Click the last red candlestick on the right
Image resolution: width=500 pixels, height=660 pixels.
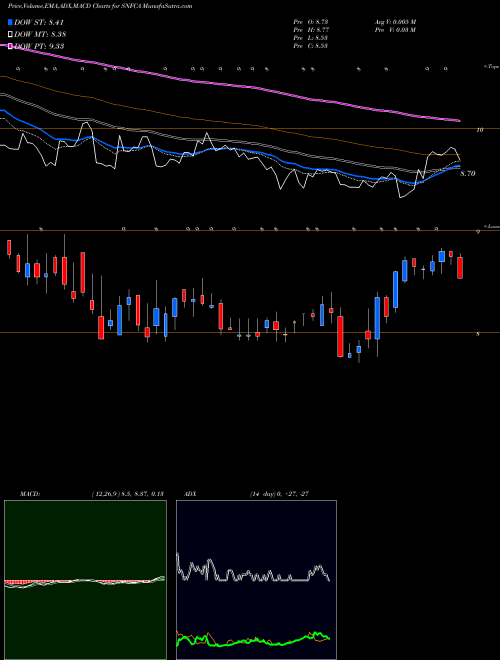(x=460, y=268)
